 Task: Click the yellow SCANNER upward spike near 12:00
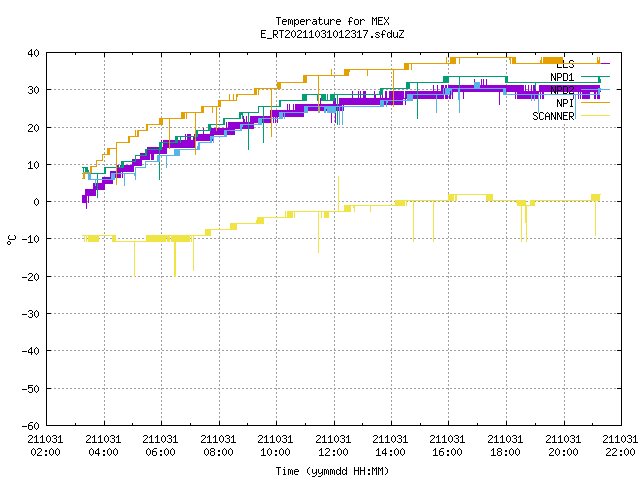click(338, 192)
